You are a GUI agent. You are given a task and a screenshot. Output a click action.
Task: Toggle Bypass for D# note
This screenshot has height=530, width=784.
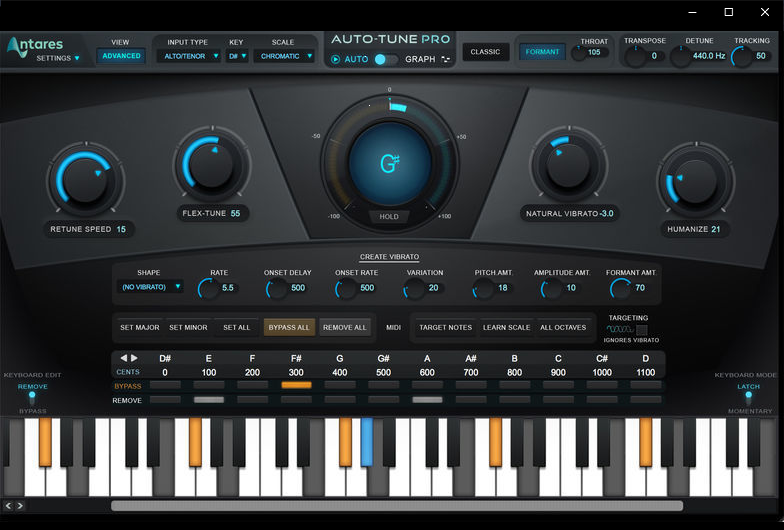tap(165, 385)
